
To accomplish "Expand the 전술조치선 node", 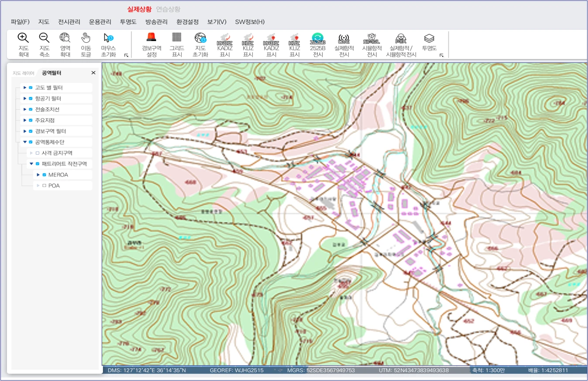I will point(25,109).
